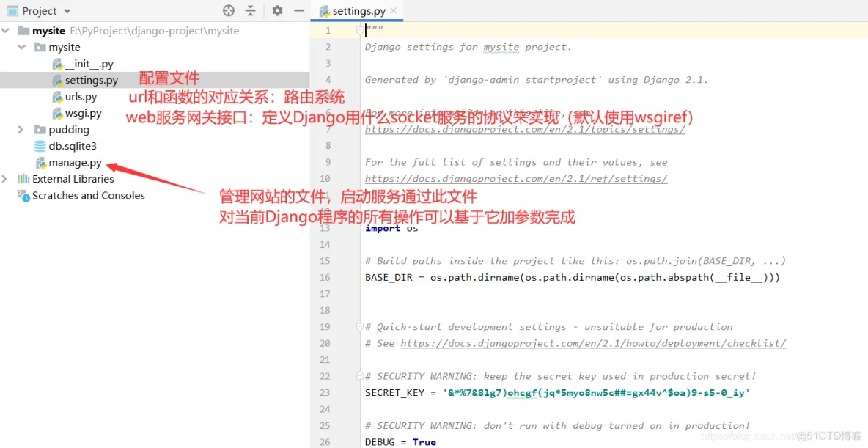
Task: Click the urls.py Python file icon
Action: click(x=57, y=98)
